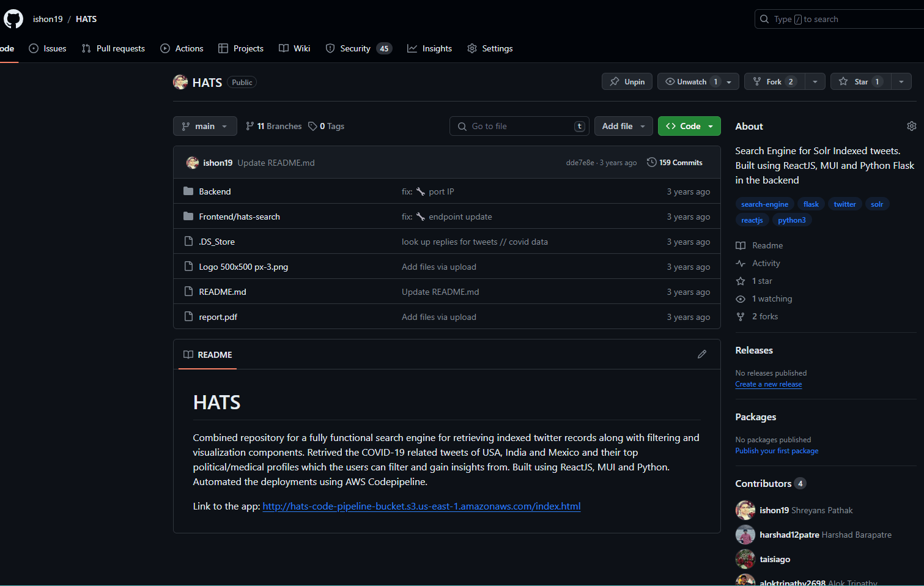The height and width of the screenshot is (586, 924).
Task: Expand the Add file dropdown
Action: (x=623, y=126)
